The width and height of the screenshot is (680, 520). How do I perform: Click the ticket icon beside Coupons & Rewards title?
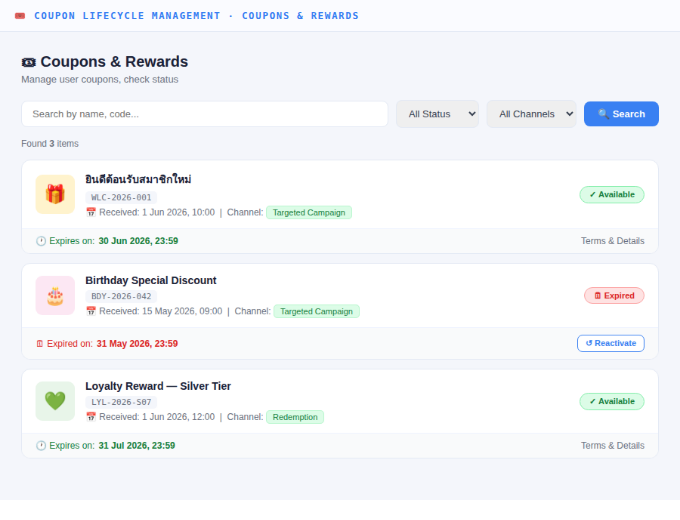coord(29,62)
